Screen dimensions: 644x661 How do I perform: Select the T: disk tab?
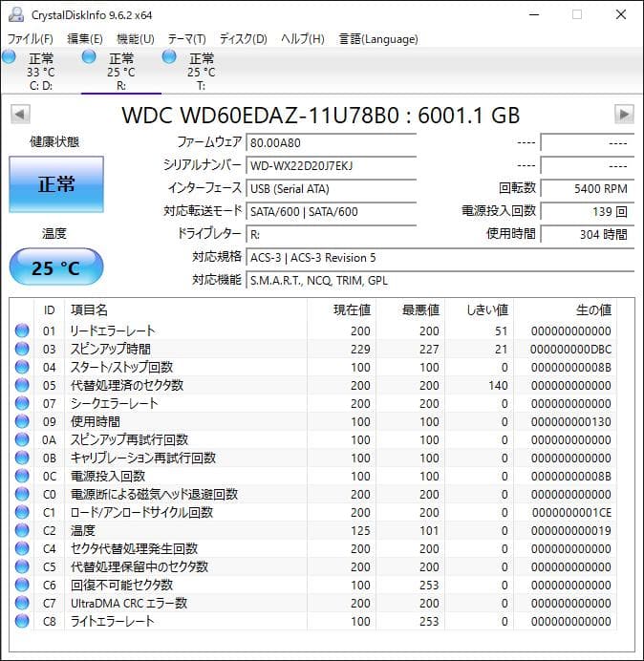click(202, 72)
